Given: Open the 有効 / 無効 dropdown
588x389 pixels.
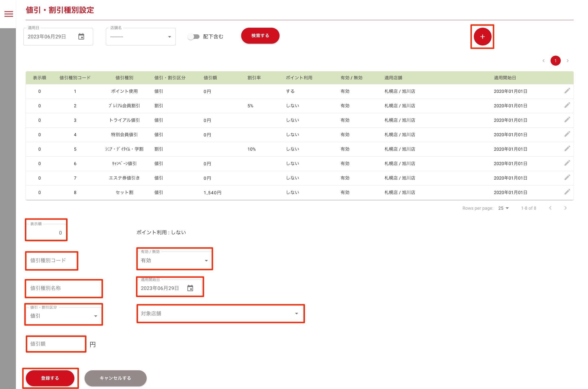Looking at the screenshot, I should point(174,260).
